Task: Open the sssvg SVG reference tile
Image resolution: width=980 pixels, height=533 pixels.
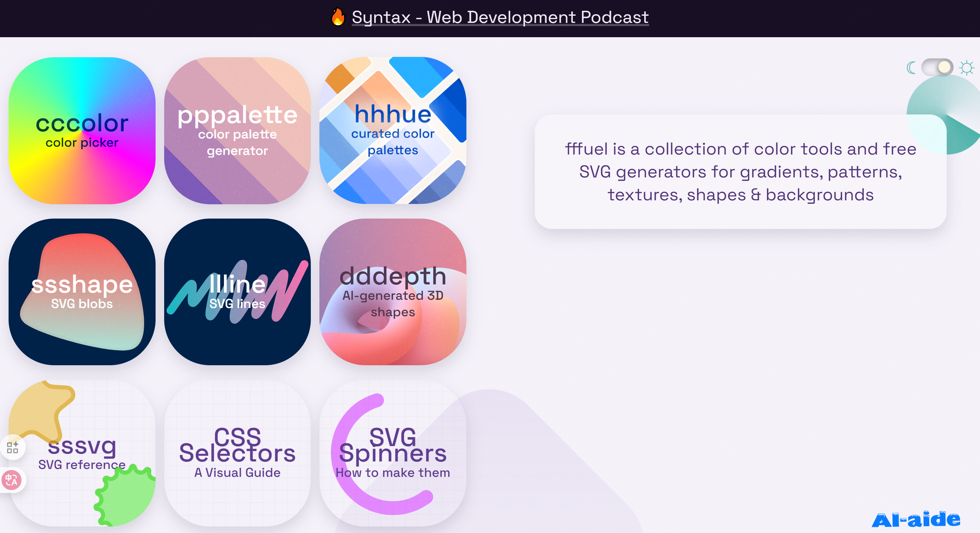Action: [82, 453]
